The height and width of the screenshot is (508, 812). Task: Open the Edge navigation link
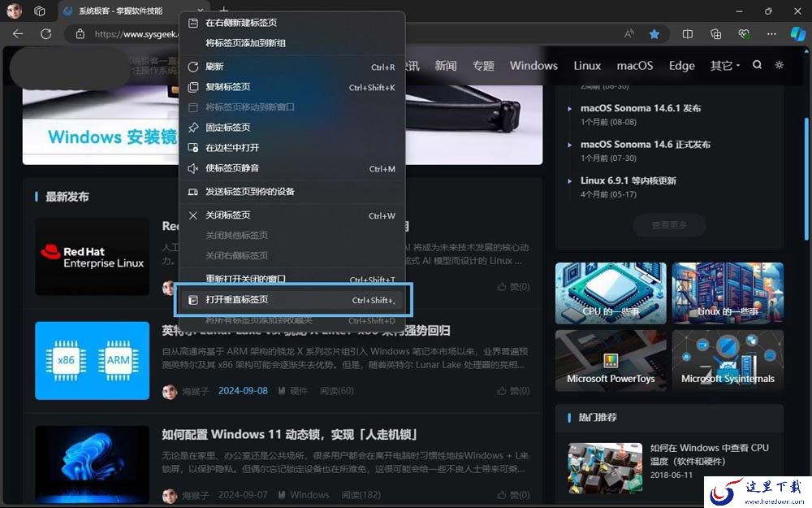pos(681,66)
